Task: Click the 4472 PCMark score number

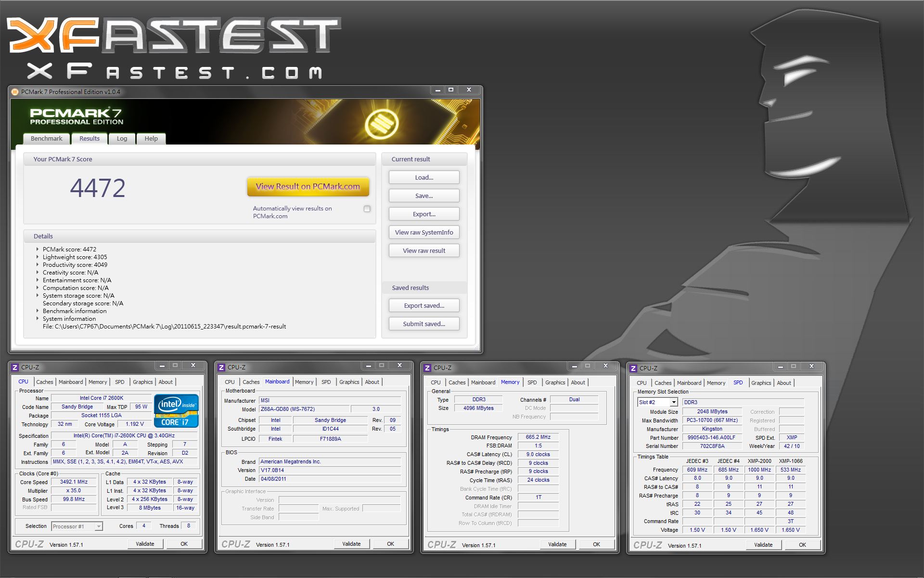Action: coord(98,188)
